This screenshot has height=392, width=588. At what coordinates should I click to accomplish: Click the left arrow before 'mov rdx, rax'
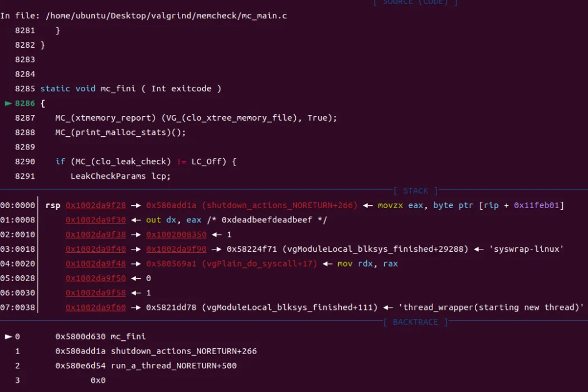328,264
